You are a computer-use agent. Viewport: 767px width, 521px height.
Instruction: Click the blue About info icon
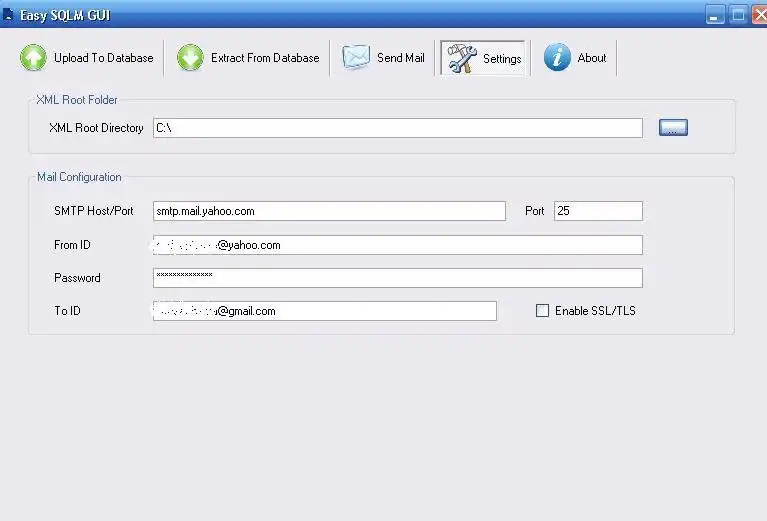(557, 57)
